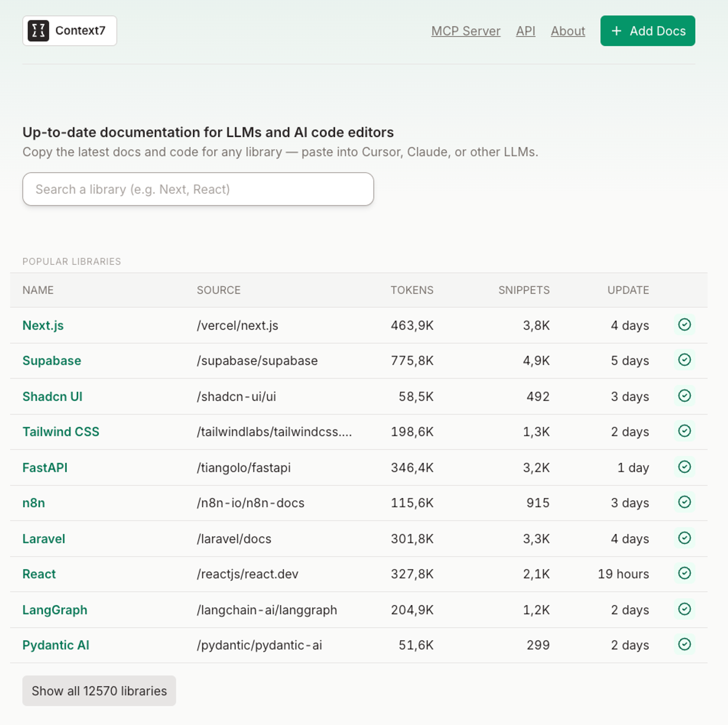Open the MCP Server page

pyautogui.click(x=466, y=31)
